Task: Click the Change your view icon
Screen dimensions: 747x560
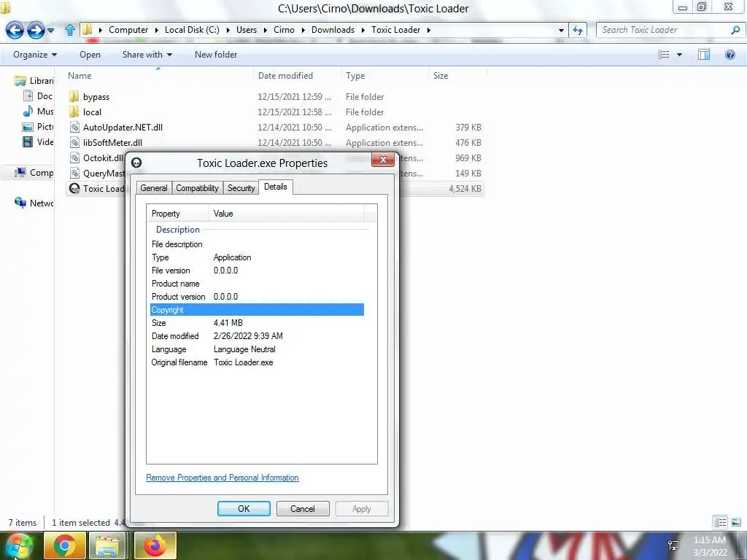Action: (664, 55)
